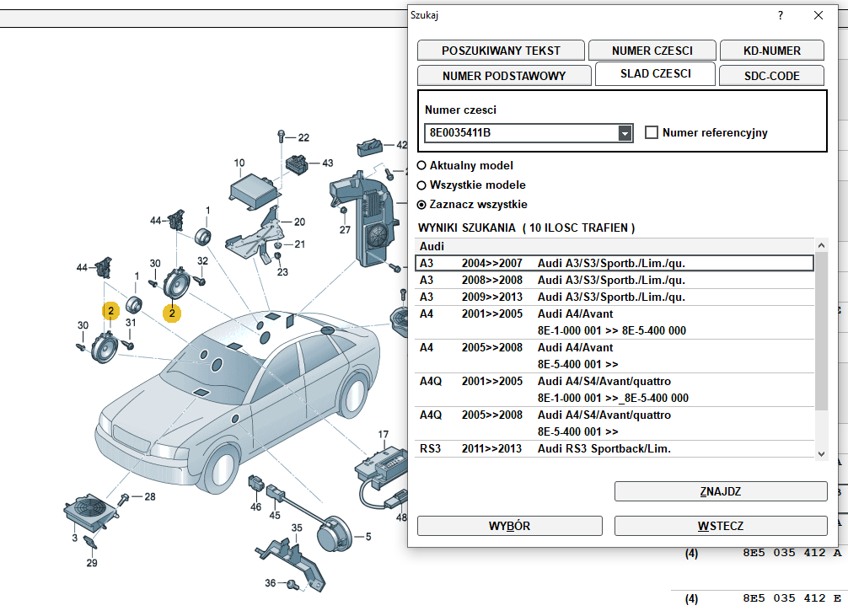
Task: Select the KD-NUMER tab
Action: point(772,51)
